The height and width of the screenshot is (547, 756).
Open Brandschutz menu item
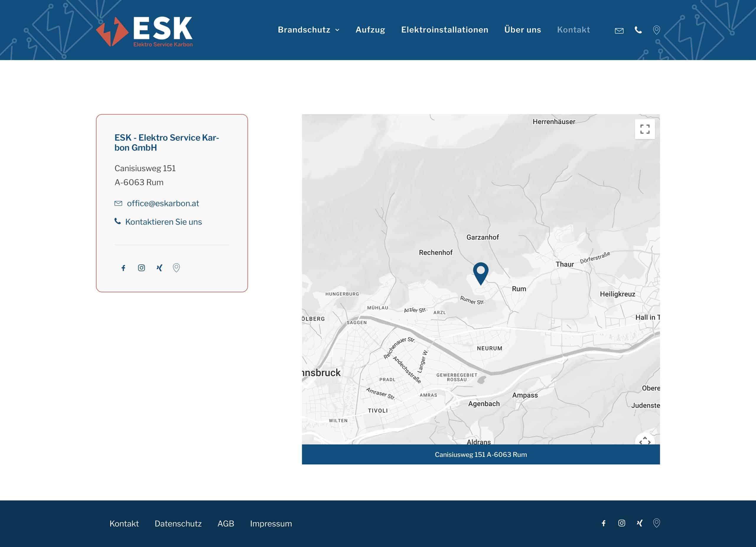[x=304, y=30]
